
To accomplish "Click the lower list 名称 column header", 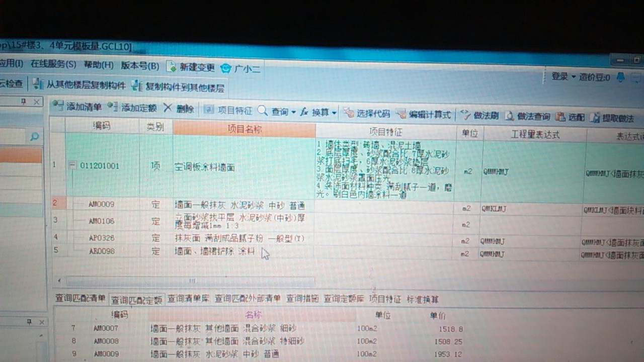I will click(252, 315).
